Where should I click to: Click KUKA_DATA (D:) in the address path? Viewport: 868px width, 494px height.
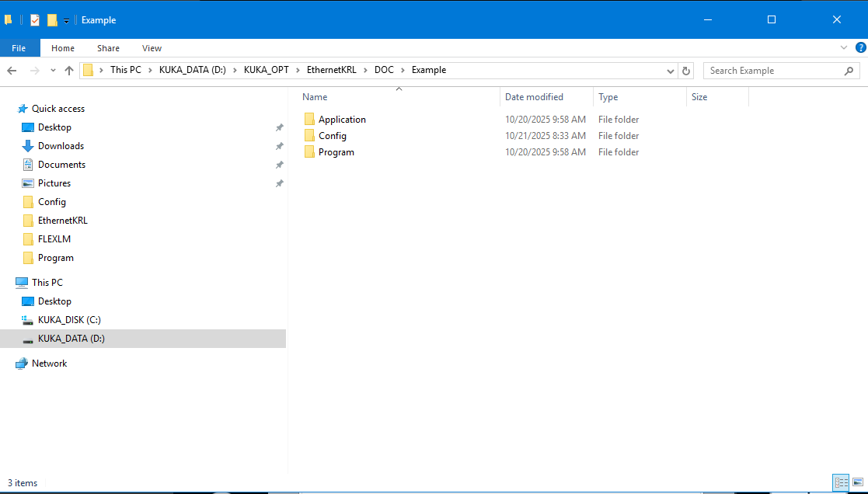[x=193, y=70]
